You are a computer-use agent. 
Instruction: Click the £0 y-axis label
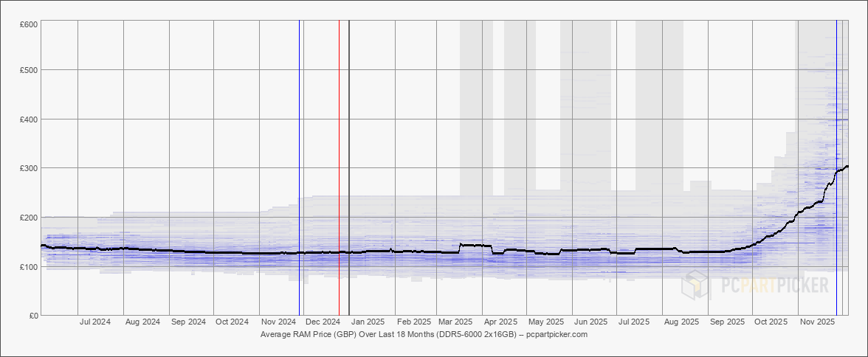(x=33, y=316)
